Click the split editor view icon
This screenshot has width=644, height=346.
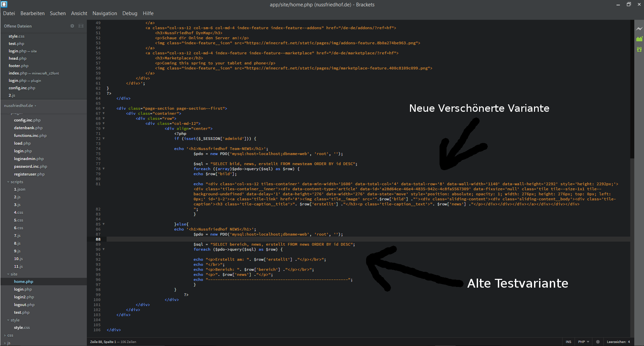click(x=81, y=26)
